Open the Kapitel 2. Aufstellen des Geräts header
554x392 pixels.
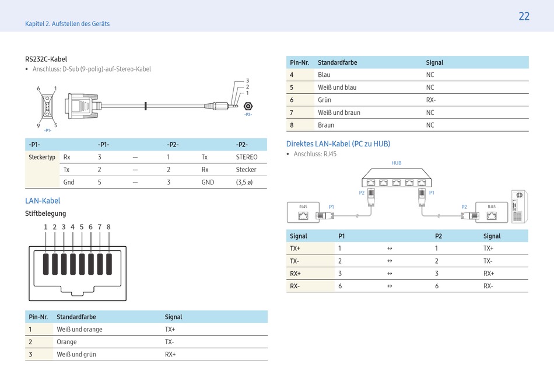(x=67, y=24)
